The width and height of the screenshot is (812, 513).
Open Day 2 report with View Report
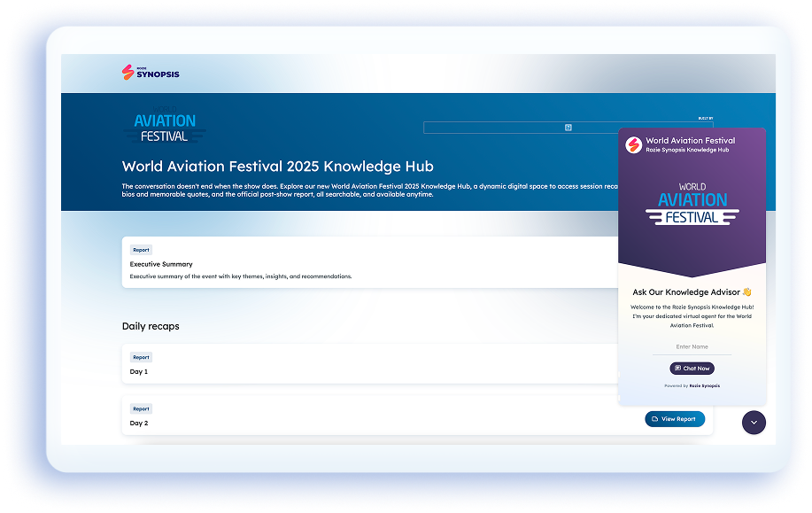point(675,419)
